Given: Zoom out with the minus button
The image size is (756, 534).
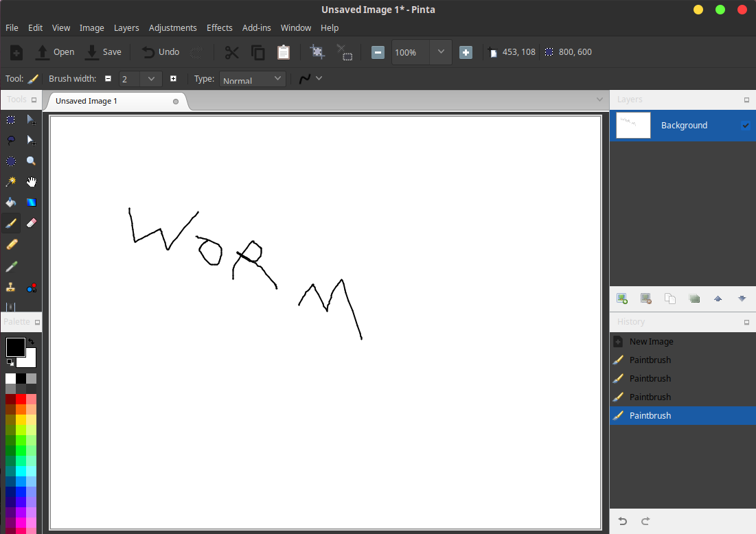Looking at the screenshot, I should [378, 53].
